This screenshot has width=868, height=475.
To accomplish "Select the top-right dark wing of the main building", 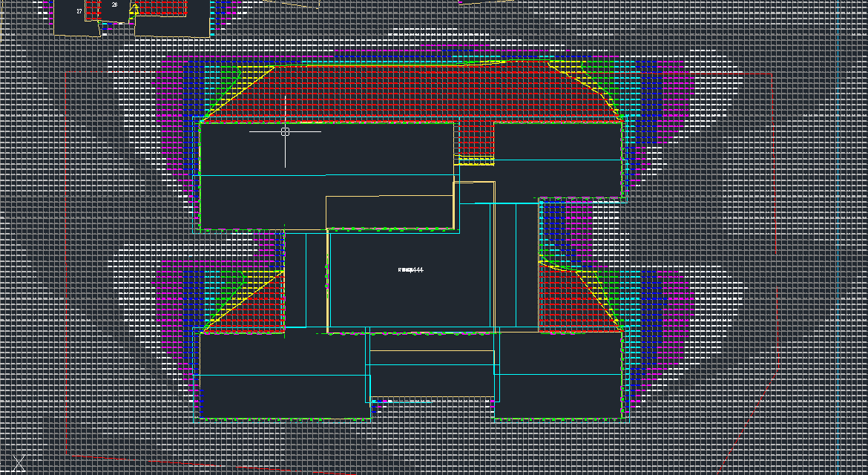I will pyautogui.click(x=556, y=160).
